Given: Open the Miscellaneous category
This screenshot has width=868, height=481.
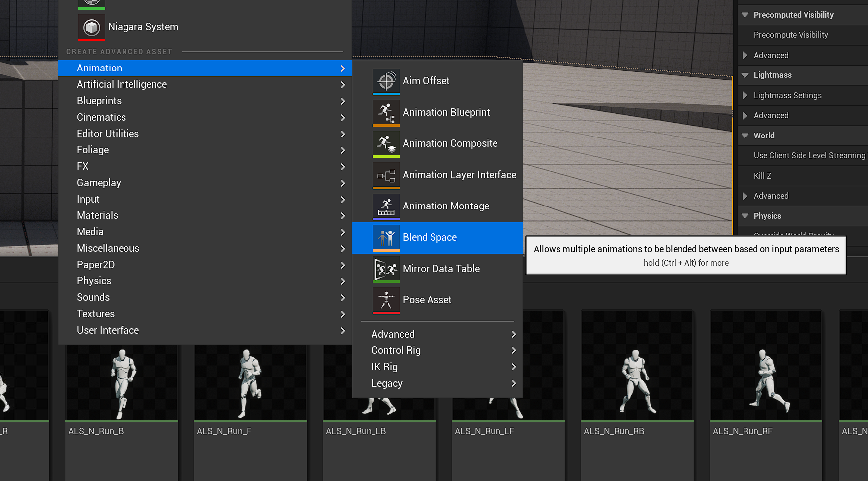Looking at the screenshot, I should (x=205, y=248).
